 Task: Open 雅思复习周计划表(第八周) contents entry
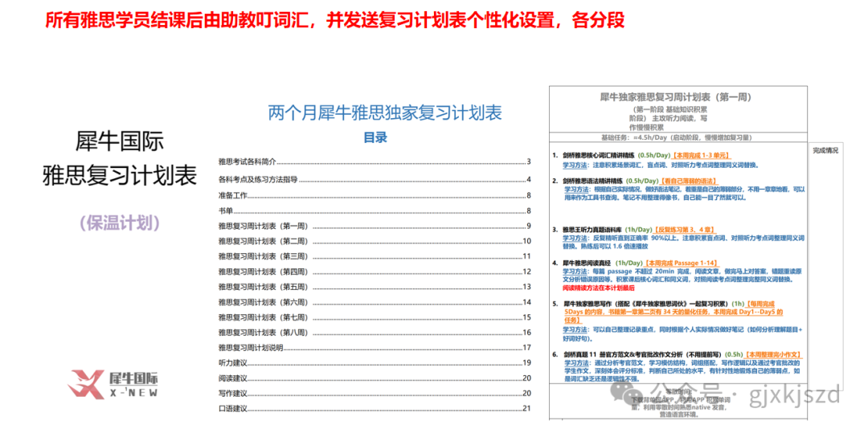tap(375, 333)
